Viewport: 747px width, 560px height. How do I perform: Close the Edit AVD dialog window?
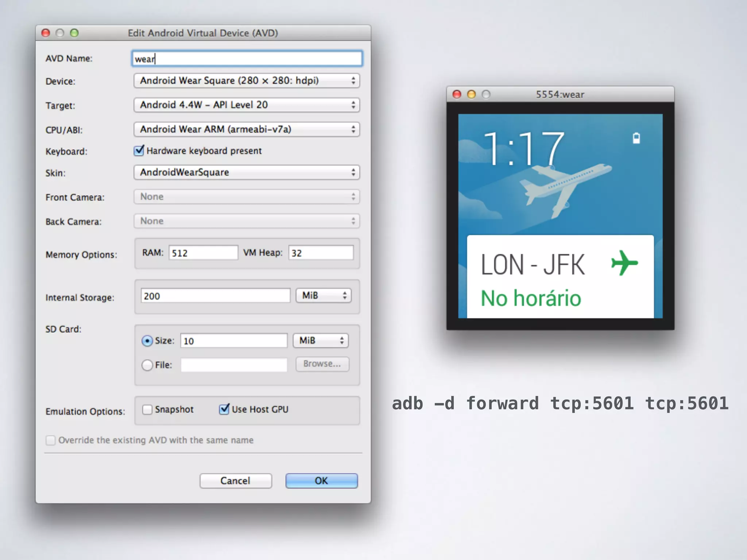(46, 33)
